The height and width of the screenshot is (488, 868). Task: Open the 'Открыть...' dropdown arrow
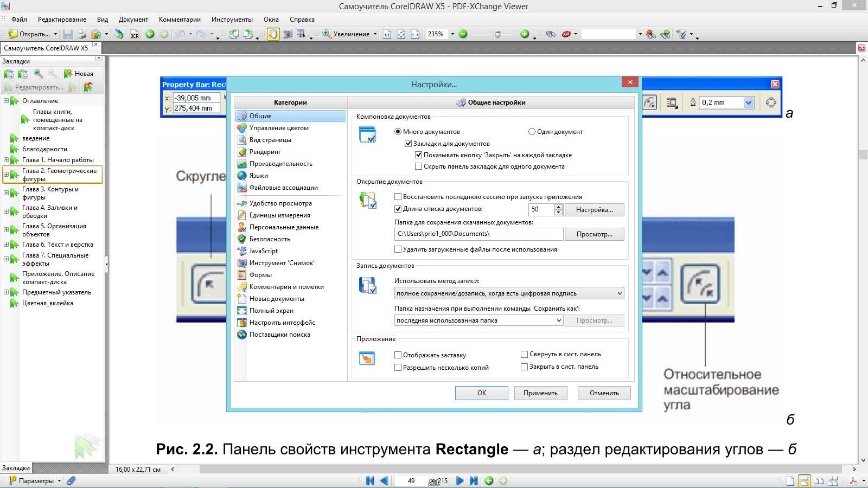tap(55, 34)
